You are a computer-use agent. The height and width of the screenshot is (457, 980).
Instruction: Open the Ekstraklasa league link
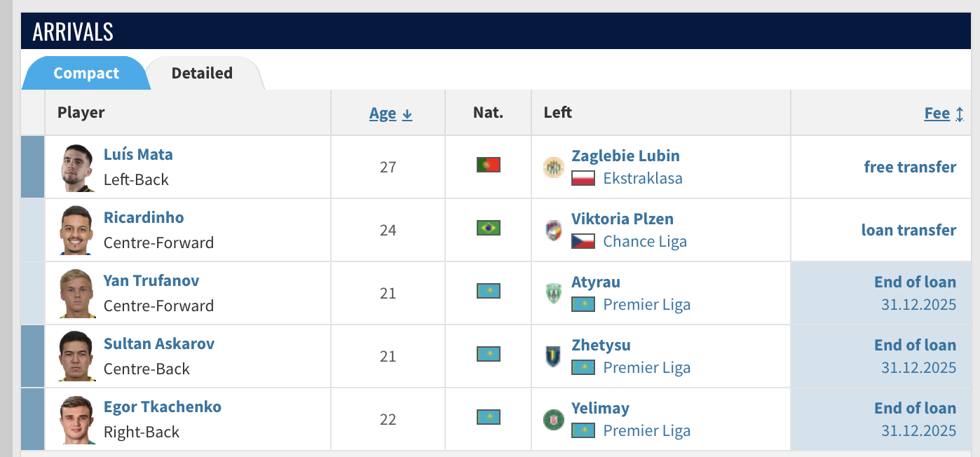(643, 178)
